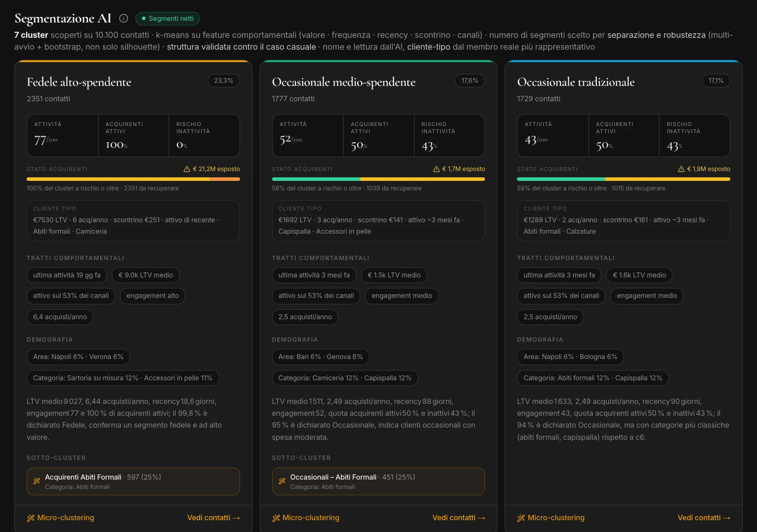
Task: Open Micro-clustering for Occasionale tradizionale
Action: (x=551, y=518)
